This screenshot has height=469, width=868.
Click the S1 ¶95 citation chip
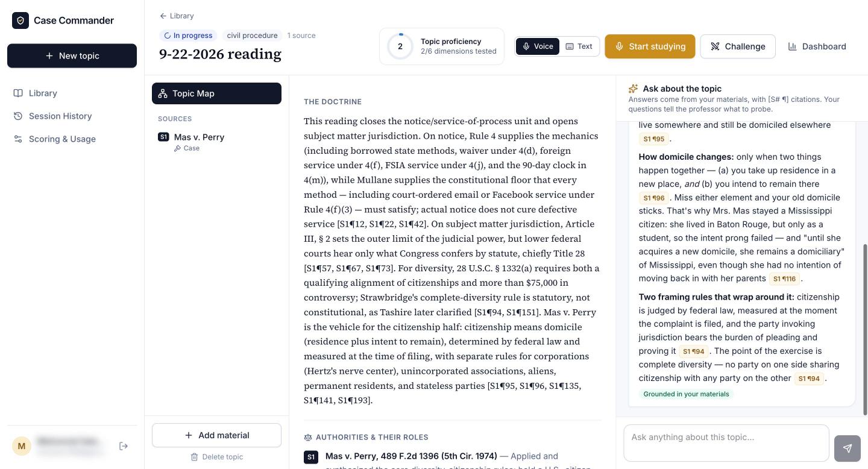point(654,139)
